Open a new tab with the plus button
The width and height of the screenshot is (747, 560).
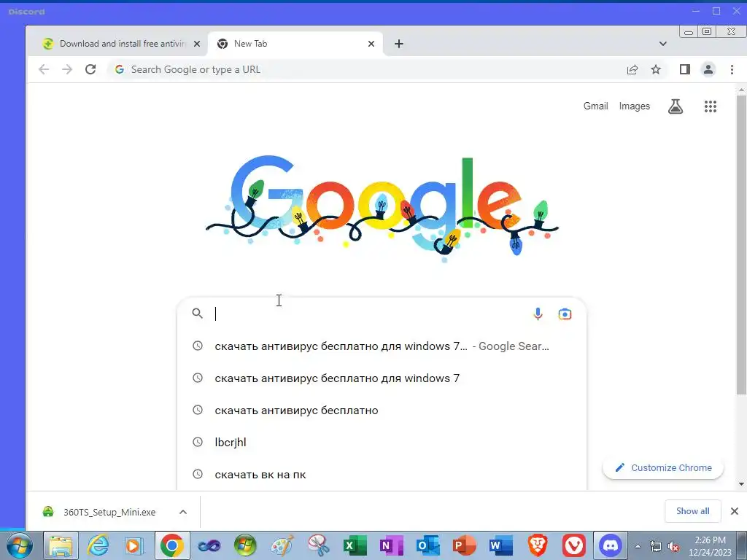click(x=399, y=44)
